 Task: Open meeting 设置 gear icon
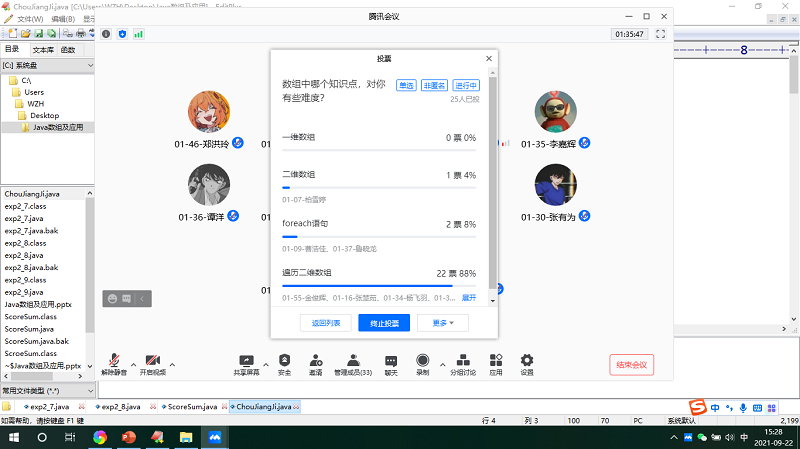click(526, 360)
